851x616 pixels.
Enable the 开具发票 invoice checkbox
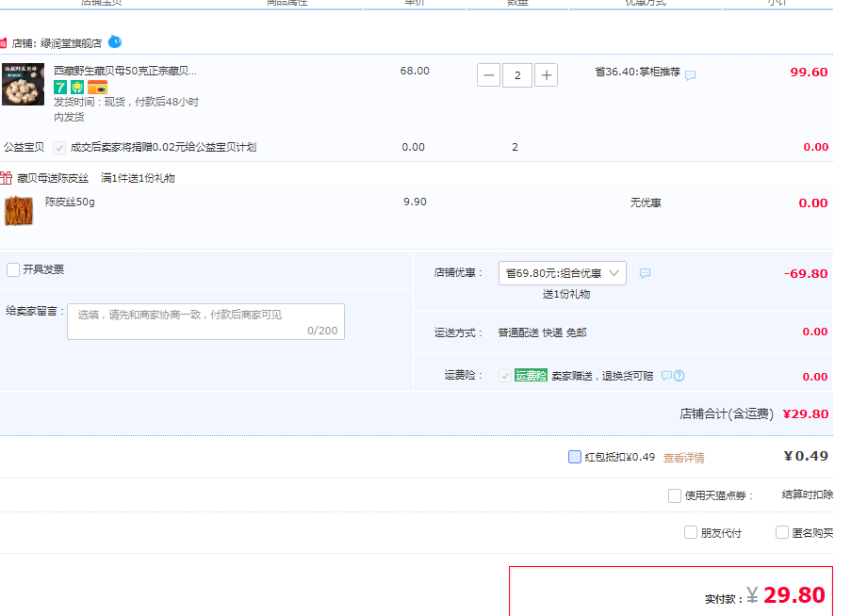tap(13, 269)
